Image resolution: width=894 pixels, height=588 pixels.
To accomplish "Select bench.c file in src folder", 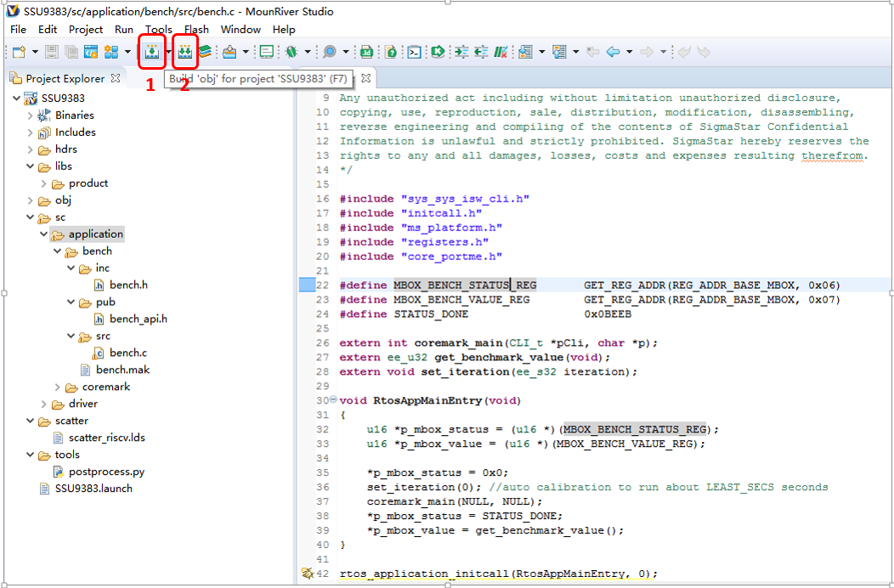I will [127, 353].
